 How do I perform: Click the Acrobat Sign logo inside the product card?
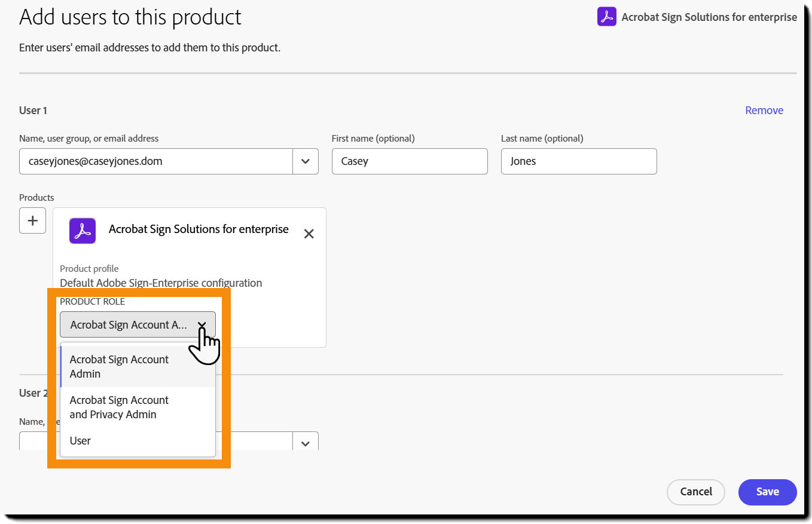82,231
